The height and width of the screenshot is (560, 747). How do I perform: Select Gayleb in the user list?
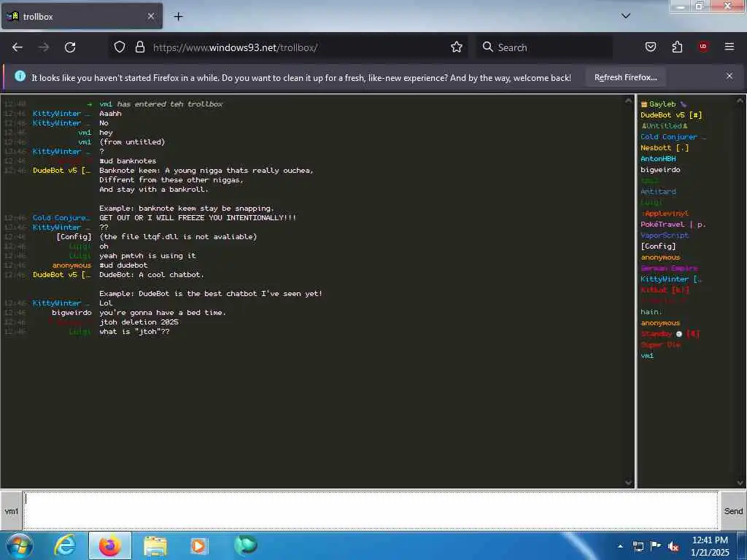(663, 104)
